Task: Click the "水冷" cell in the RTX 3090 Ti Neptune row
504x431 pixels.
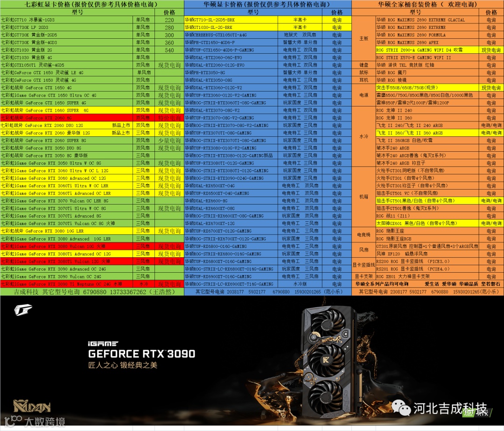Action: pos(144,284)
